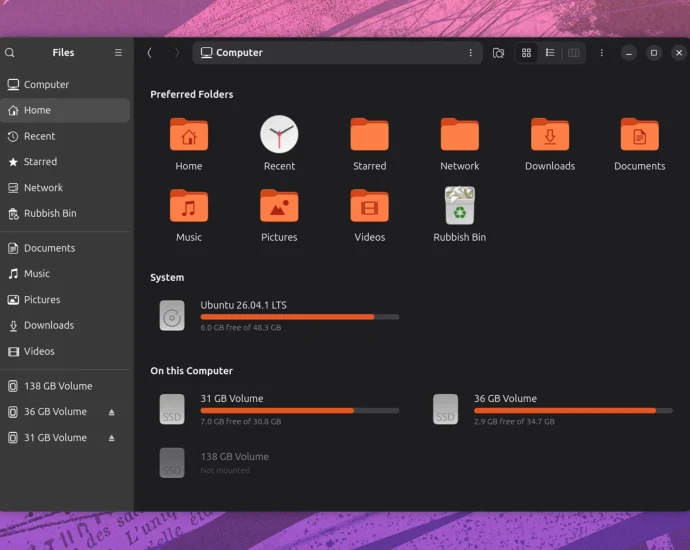Select Home in the sidebar
Image resolution: width=690 pixels, height=550 pixels.
[65, 110]
